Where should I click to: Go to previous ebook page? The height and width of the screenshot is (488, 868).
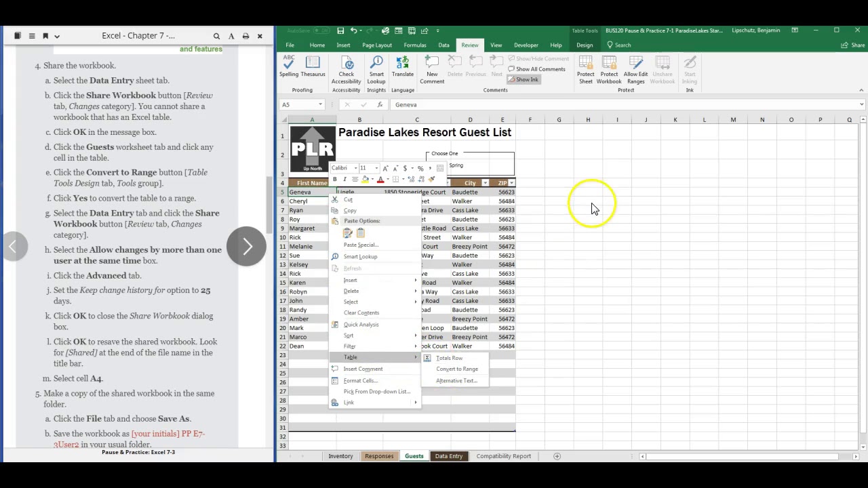click(x=12, y=246)
